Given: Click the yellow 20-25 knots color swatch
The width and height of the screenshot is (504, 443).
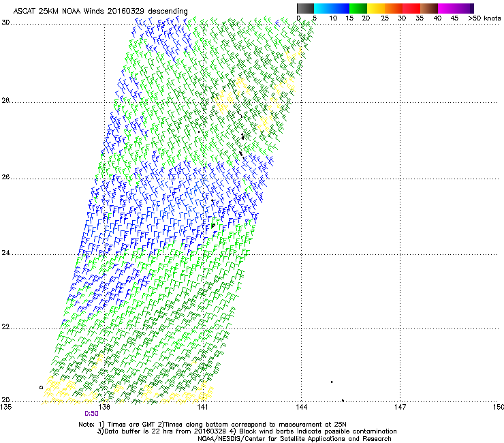Looking at the screenshot, I should (376, 8).
